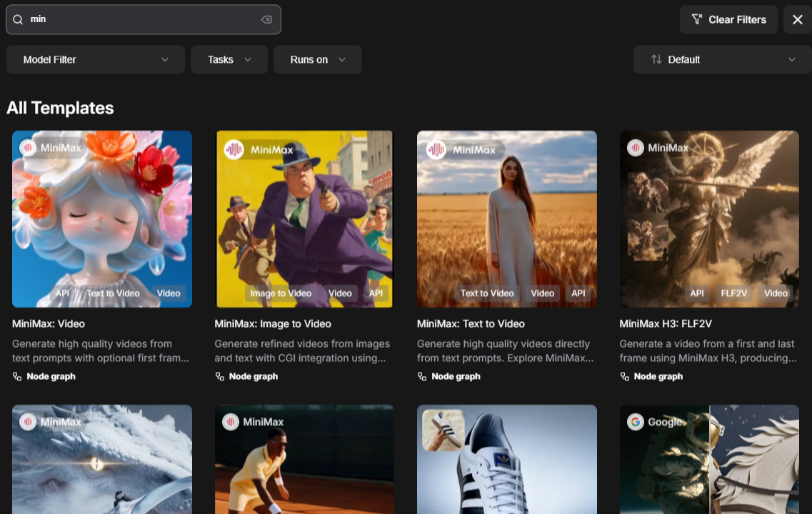Click the Video tag on FLF2V card
Viewport: 812px width, 514px height.
tap(776, 293)
